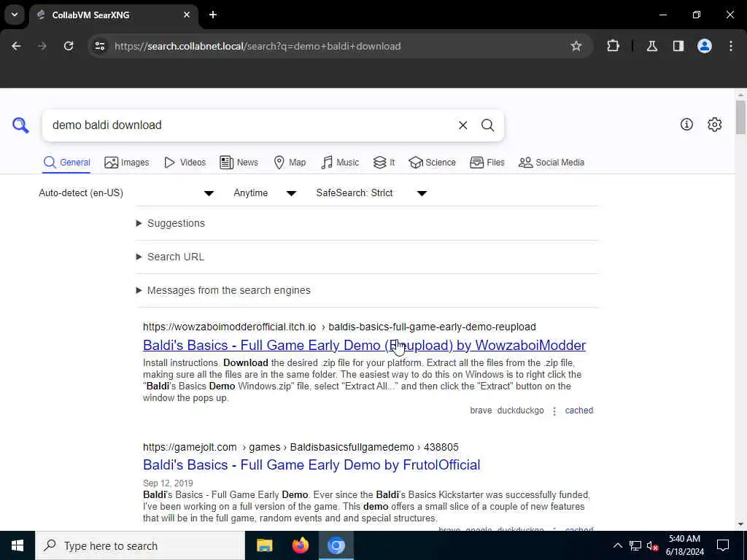Open the first result's three-dot options
This screenshot has height=560, width=747.
(x=554, y=411)
